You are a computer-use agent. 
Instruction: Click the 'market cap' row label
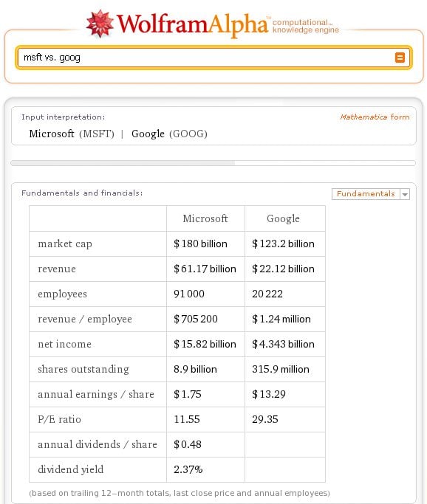point(65,244)
